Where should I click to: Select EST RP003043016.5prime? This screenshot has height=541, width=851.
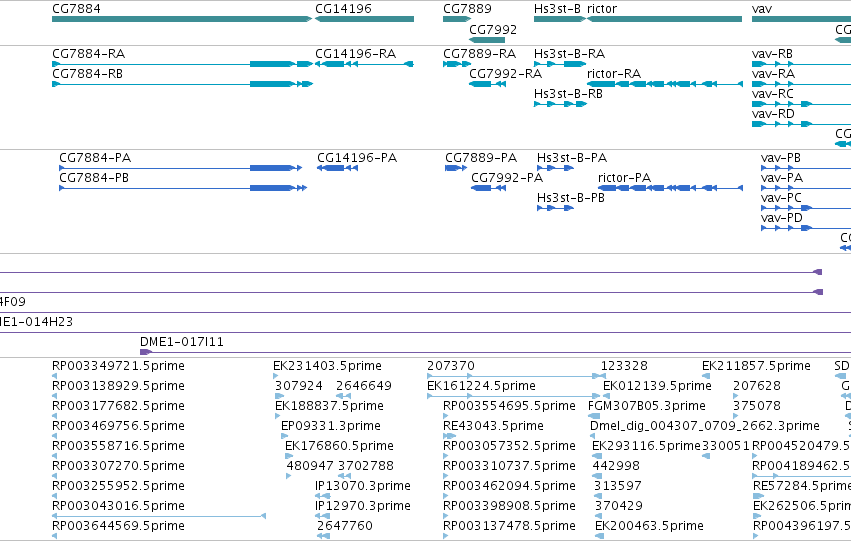(118, 506)
